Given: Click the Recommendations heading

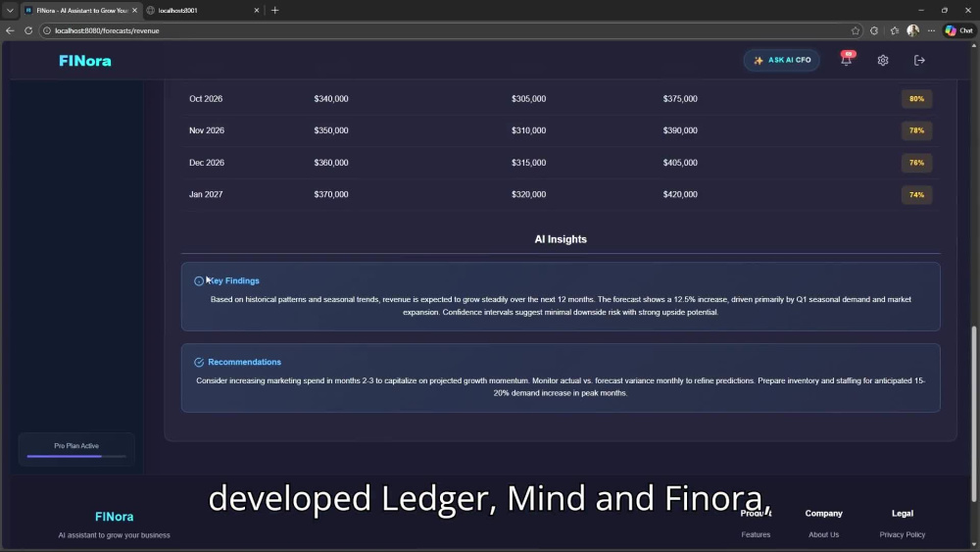Looking at the screenshot, I should [244, 362].
